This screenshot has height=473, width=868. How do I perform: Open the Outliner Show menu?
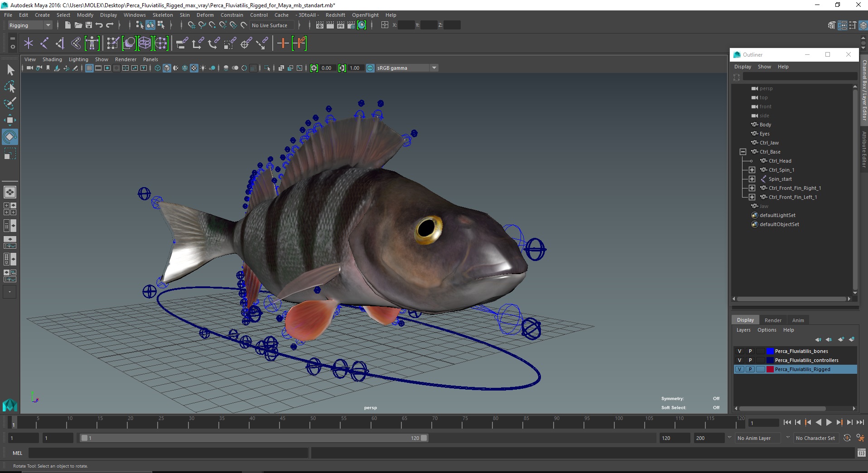coord(764,67)
